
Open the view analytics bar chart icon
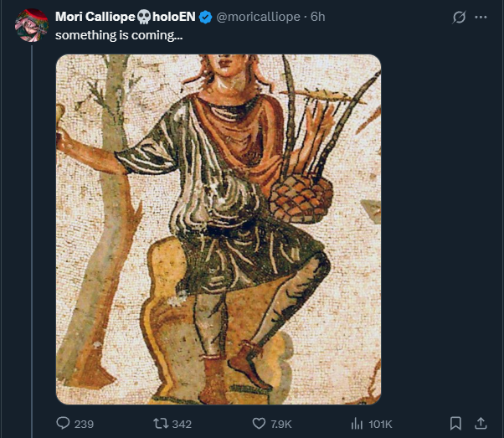click(x=356, y=423)
